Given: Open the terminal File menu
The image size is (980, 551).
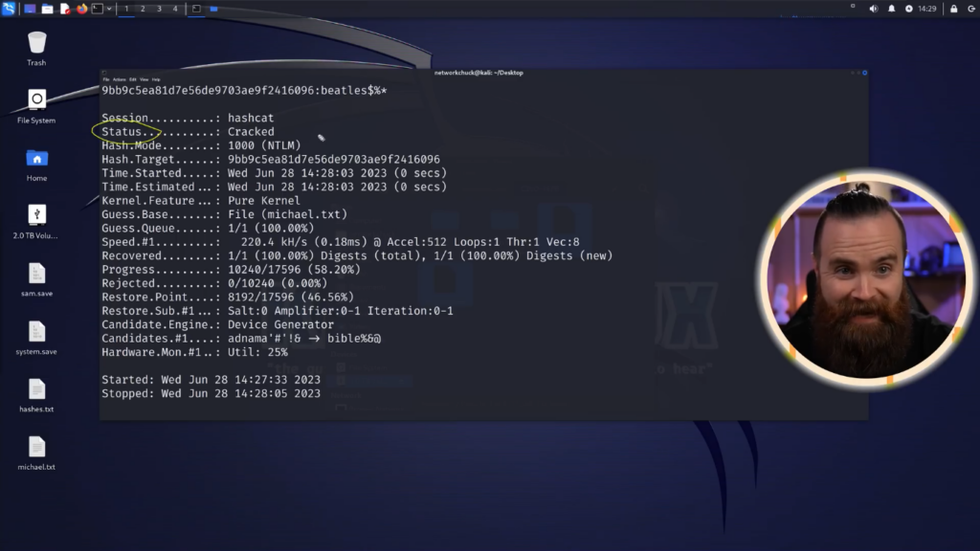Looking at the screenshot, I should coord(106,79).
